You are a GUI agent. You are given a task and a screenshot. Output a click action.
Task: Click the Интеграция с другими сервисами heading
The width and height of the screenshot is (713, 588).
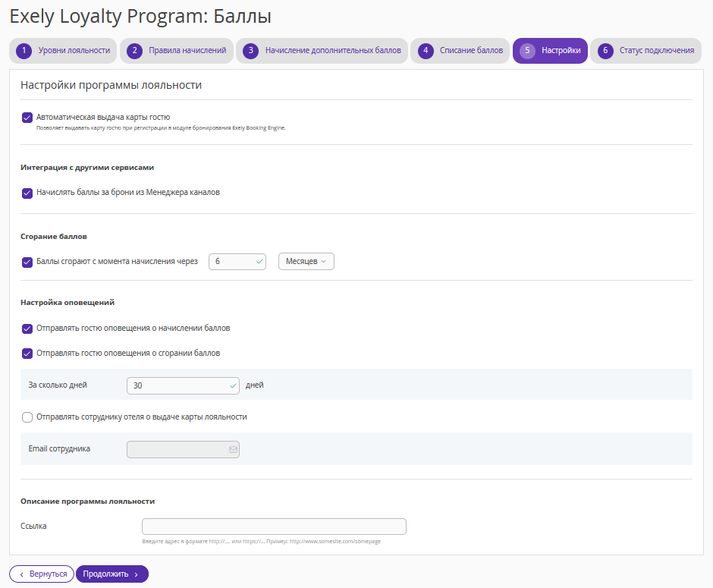click(87, 168)
